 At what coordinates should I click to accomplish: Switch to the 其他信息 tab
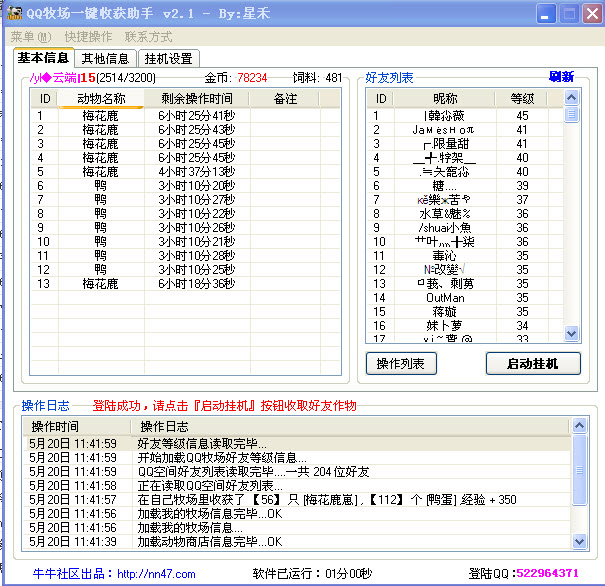[x=105, y=59]
